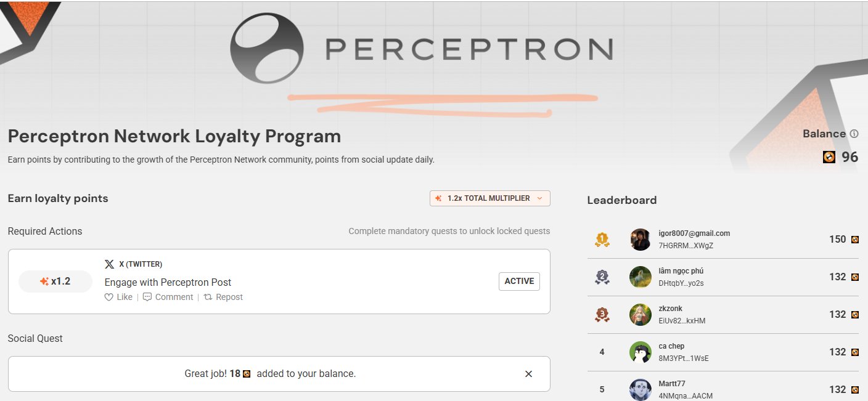Click the first place gold medal icon
The height and width of the screenshot is (401, 868).
click(602, 240)
